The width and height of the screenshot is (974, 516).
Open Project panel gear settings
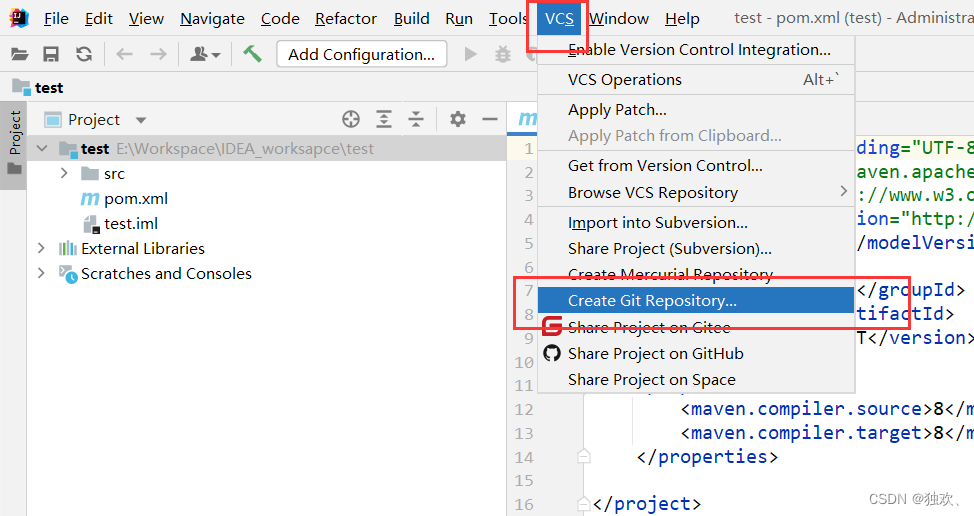(x=458, y=119)
